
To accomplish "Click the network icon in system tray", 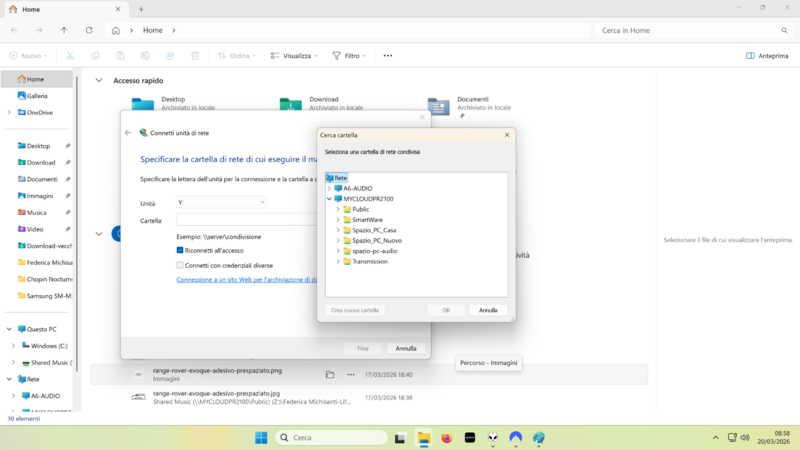I will [x=732, y=437].
